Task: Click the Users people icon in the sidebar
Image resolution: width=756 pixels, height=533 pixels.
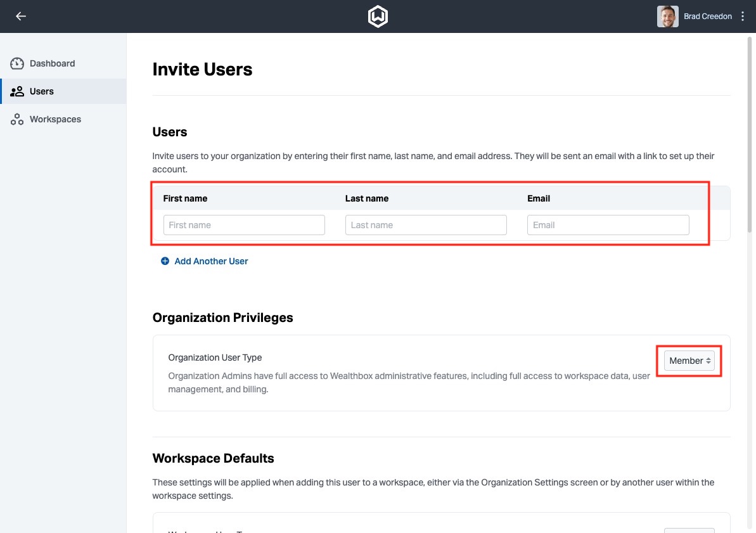Action: (17, 91)
